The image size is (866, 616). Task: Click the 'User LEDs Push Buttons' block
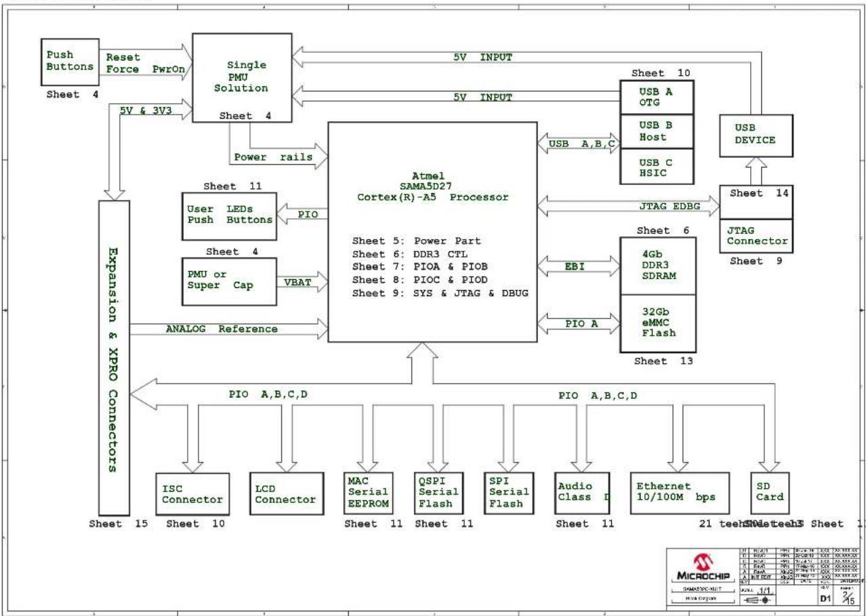pyautogui.click(x=229, y=216)
